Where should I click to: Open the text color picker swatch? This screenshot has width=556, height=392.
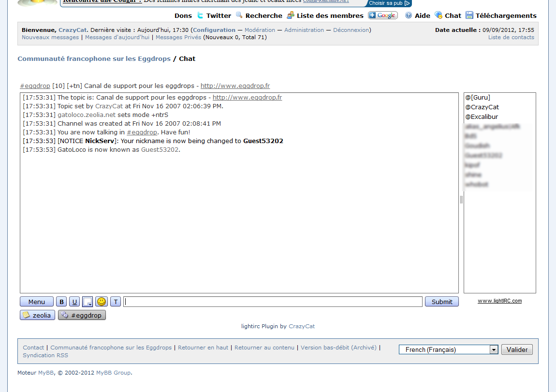(x=88, y=302)
